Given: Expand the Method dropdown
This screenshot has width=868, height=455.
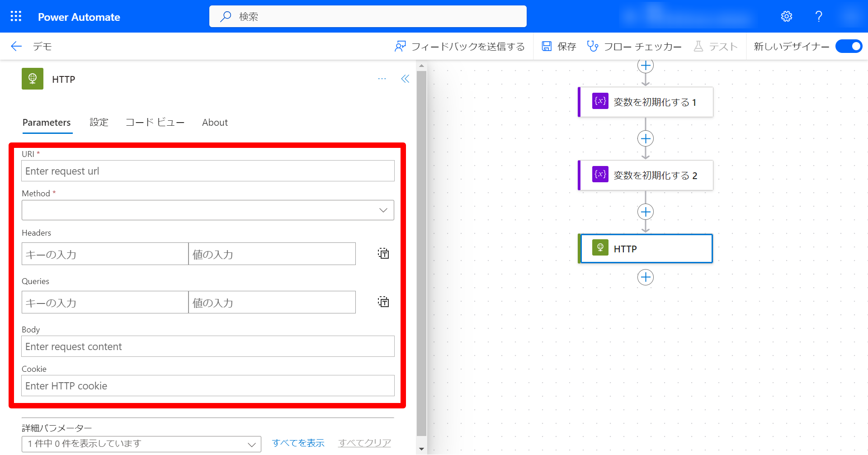Looking at the screenshot, I should click(x=208, y=210).
